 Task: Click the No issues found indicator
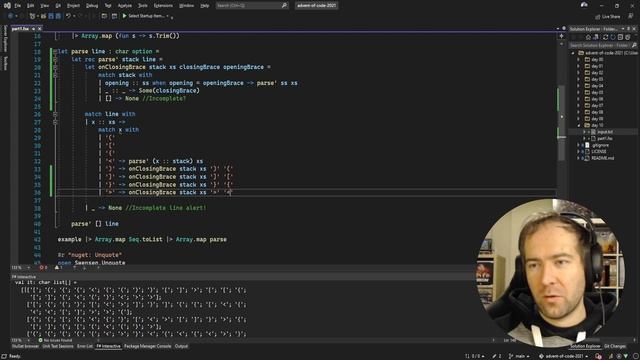tap(55, 340)
